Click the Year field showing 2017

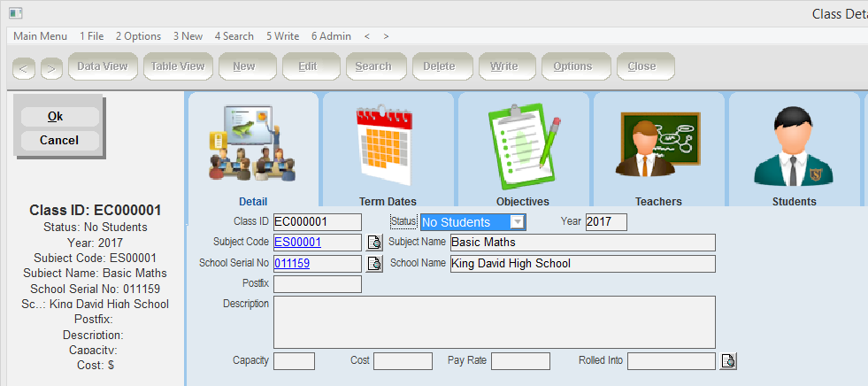606,222
